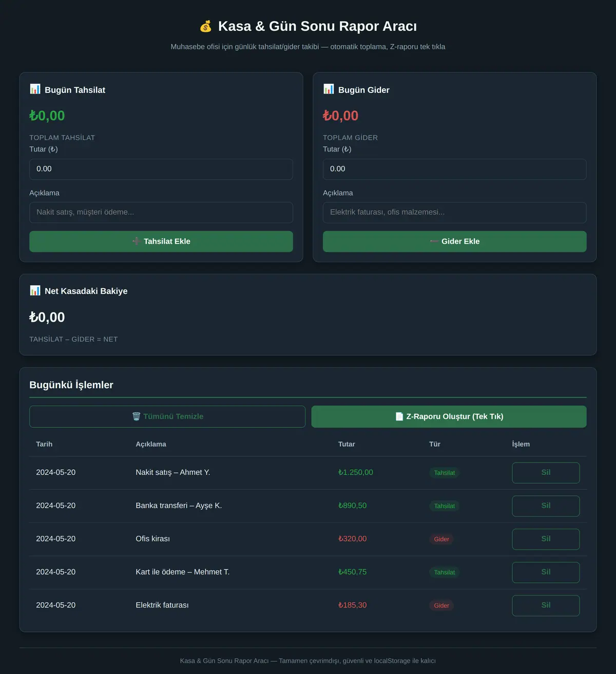Viewport: 616px width, 674px height.
Task: Click the money bag icon in the title
Action: pyautogui.click(x=205, y=26)
